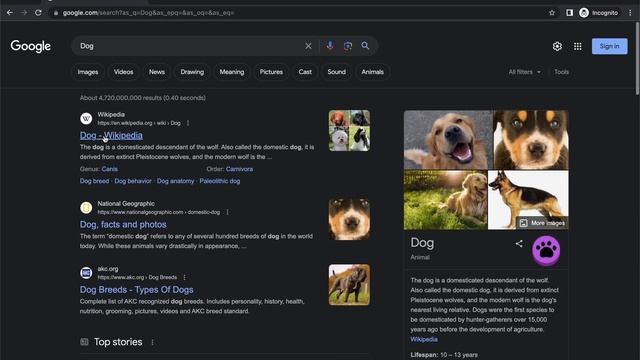The image size is (640, 360).
Task: Select the Meaning filter chip
Action: point(231,72)
